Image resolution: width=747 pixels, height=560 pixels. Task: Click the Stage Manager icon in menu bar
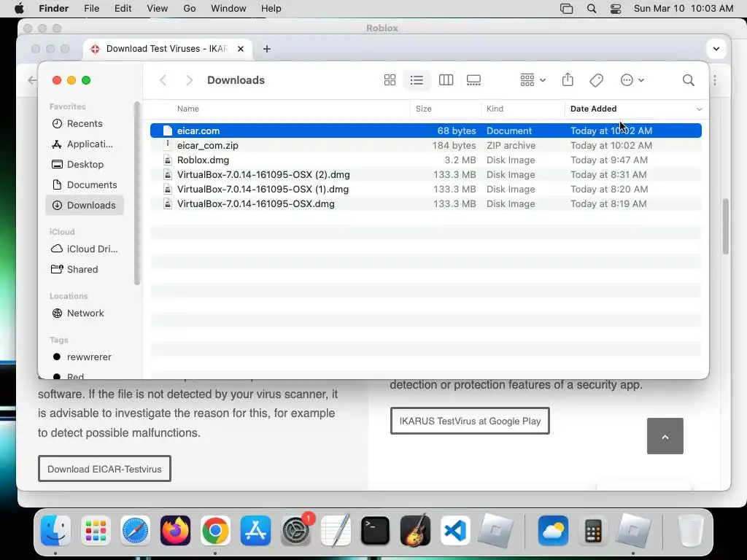[x=566, y=9]
